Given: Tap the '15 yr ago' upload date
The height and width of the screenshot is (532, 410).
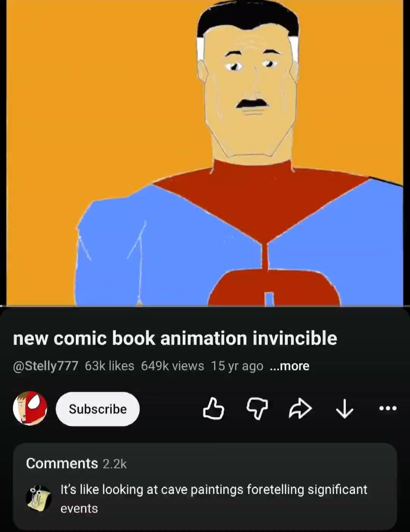Looking at the screenshot, I should (237, 366).
